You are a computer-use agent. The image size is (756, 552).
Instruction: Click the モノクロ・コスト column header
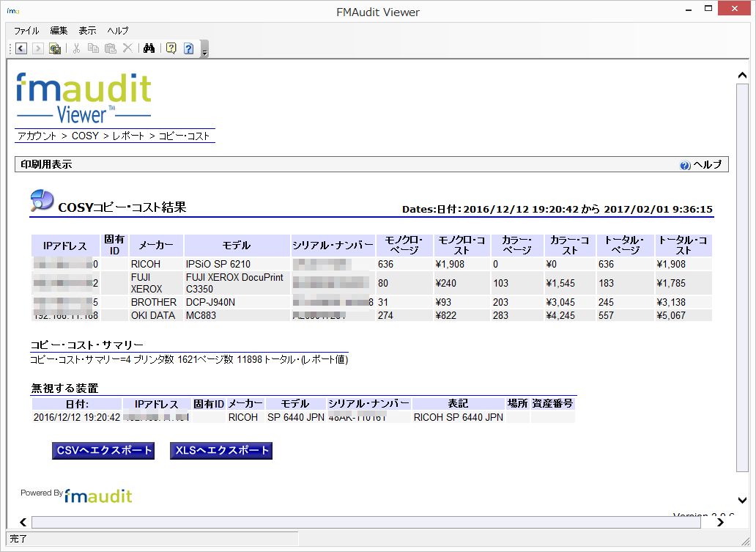[462, 245]
